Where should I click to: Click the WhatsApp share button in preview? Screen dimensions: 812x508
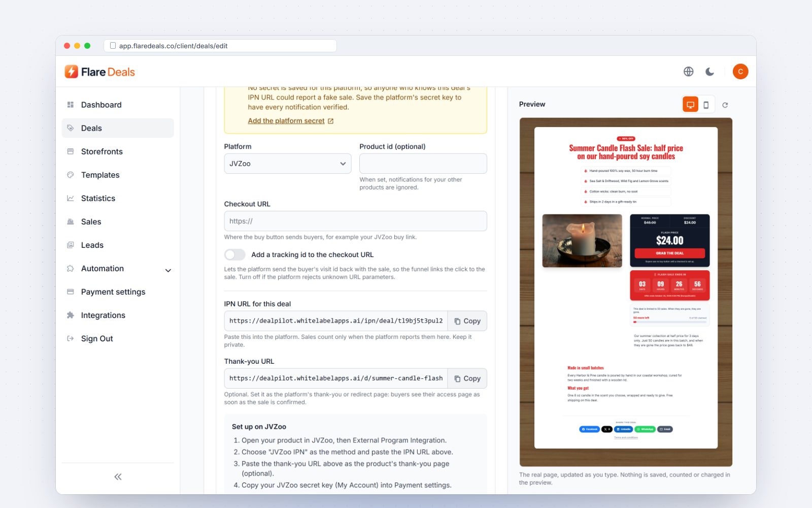(645, 429)
